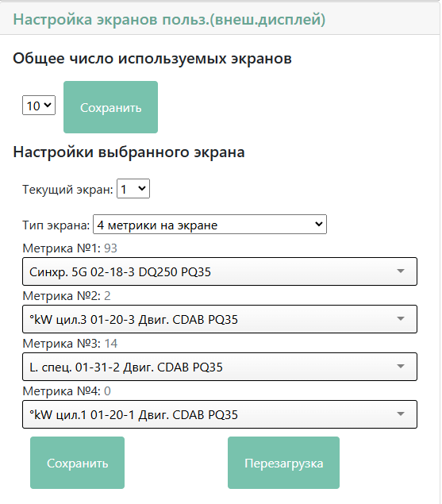Click the top Сохранить button beside screen count
The image size is (442, 504).
tap(110, 107)
